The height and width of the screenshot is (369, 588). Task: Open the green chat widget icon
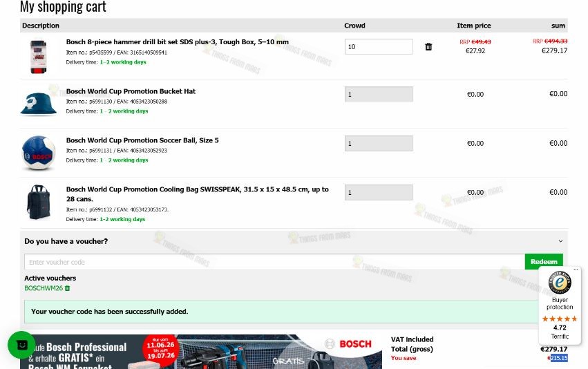tap(21, 345)
